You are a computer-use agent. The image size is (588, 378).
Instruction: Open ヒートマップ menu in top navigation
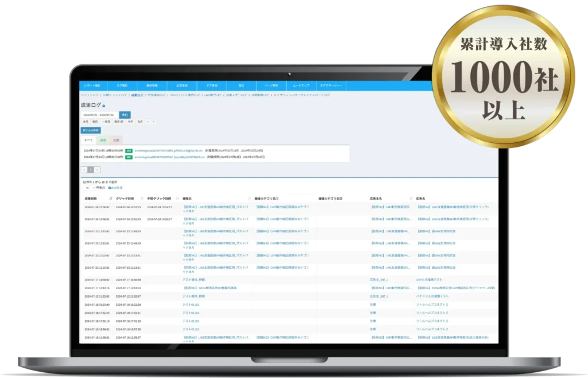click(301, 85)
